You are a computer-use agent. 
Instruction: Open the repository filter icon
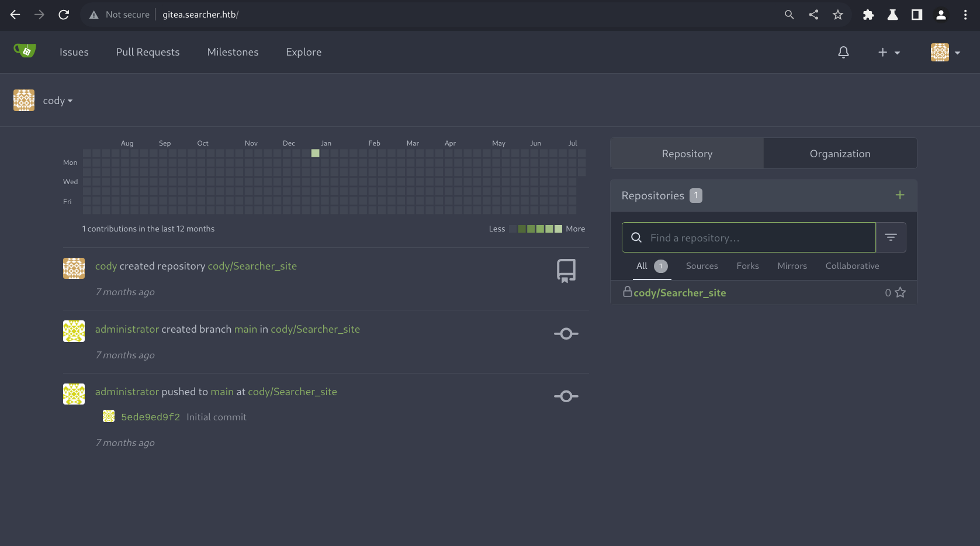click(x=891, y=237)
